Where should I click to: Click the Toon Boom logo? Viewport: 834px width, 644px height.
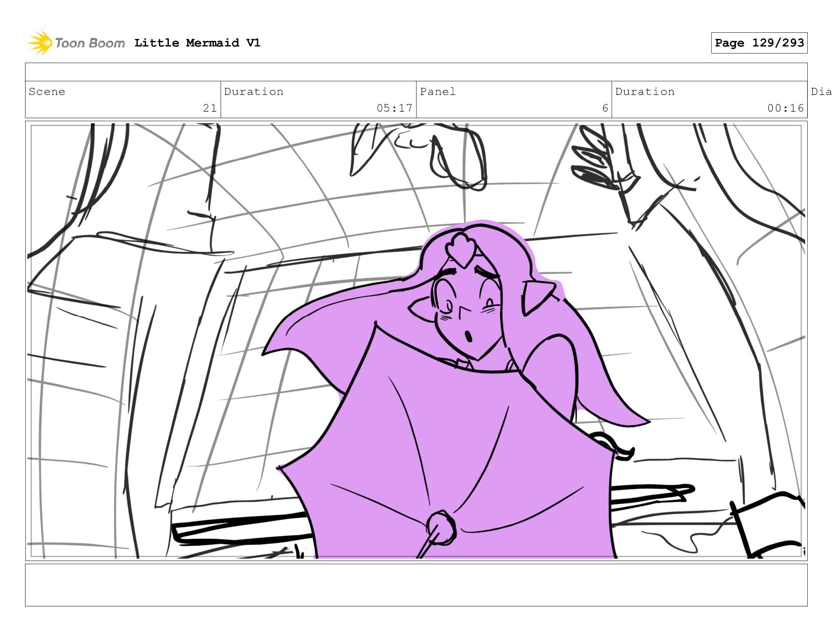(x=76, y=43)
